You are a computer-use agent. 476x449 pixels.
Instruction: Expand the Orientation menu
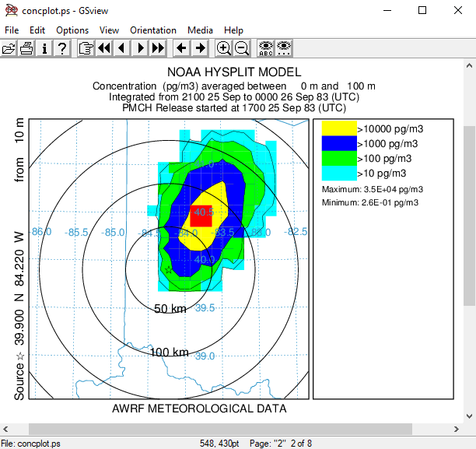click(x=152, y=30)
